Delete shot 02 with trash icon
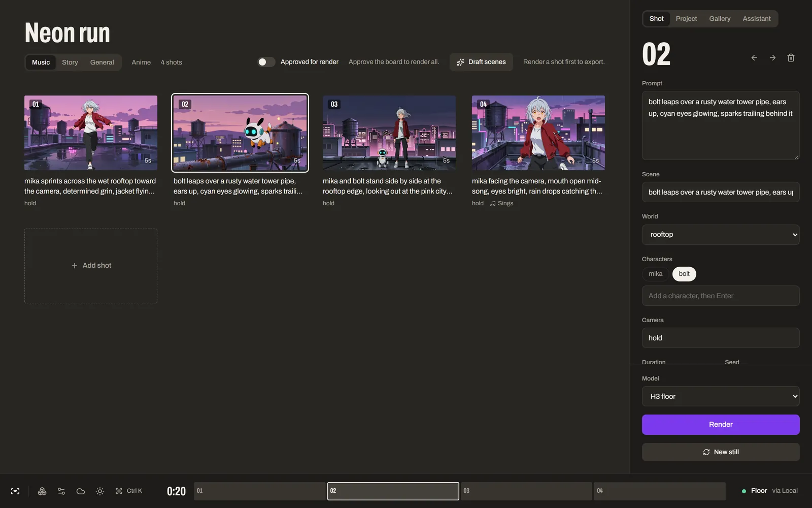 [791, 58]
